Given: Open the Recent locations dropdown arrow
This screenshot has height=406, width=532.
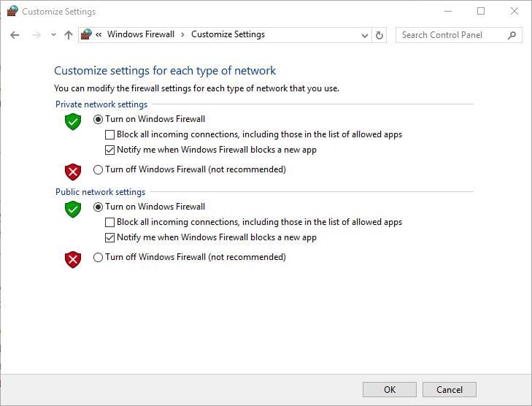Looking at the screenshot, I should (53, 35).
